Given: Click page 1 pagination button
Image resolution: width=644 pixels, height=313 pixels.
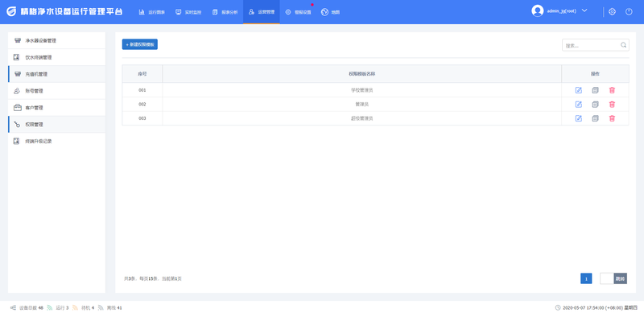Looking at the screenshot, I should click(586, 278).
